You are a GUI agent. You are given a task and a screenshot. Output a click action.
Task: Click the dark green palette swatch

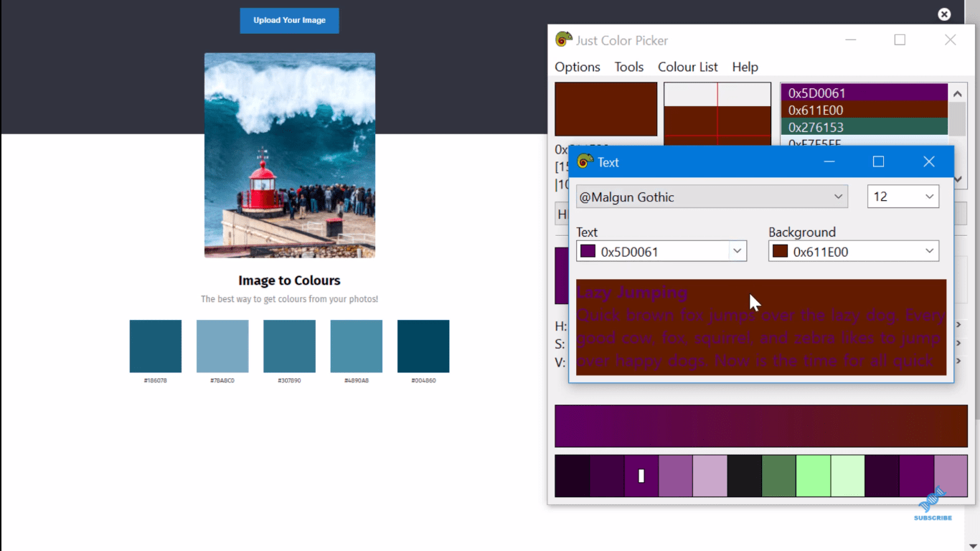point(779,476)
